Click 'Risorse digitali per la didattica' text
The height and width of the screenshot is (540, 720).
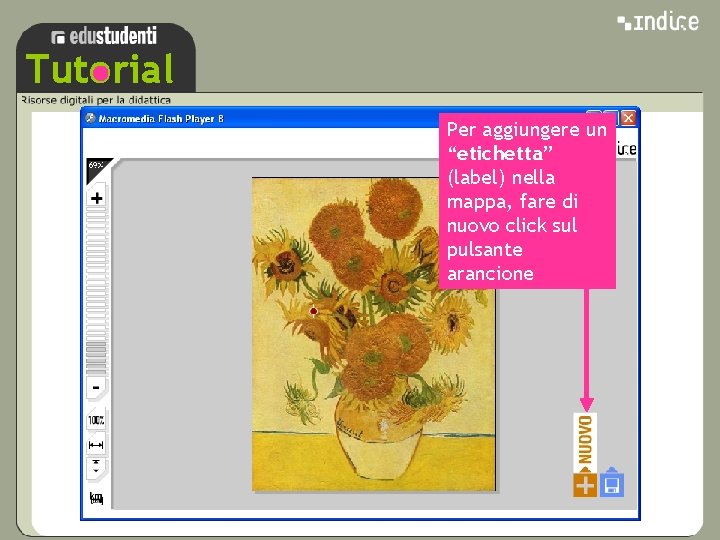coord(96,100)
